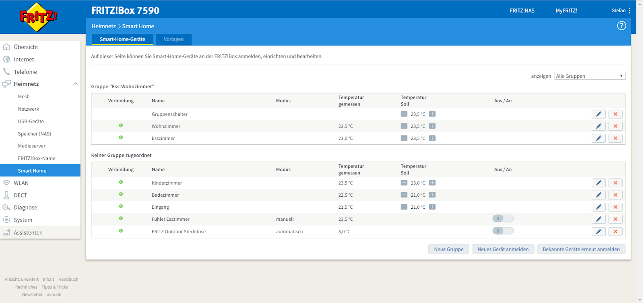Decrease Badezimmer target temperature with minus
This screenshot has width=644, height=303.
pos(404,195)
